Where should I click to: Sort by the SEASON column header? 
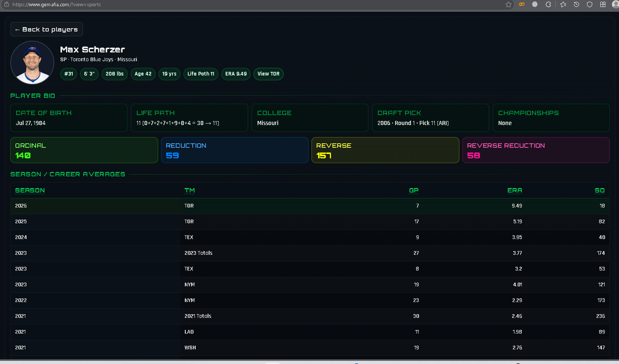pyautogui.click(x=30, y=190)
